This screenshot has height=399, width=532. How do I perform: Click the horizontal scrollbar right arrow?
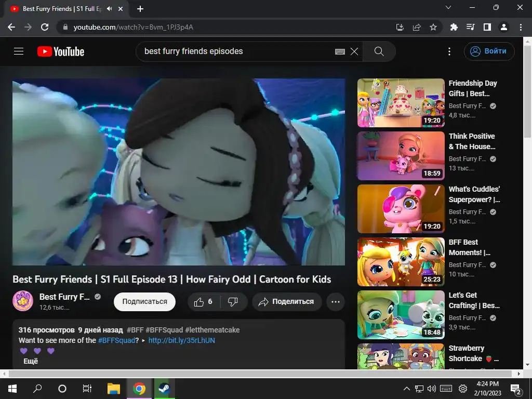click(x=519, y=374)
